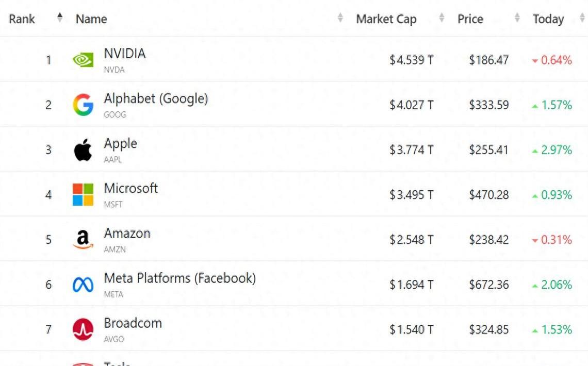The height and width of the screenshot is (366, 588).
Task: Open Meta Platforms (Facebook) page
Action: click(x=179, y=278)
